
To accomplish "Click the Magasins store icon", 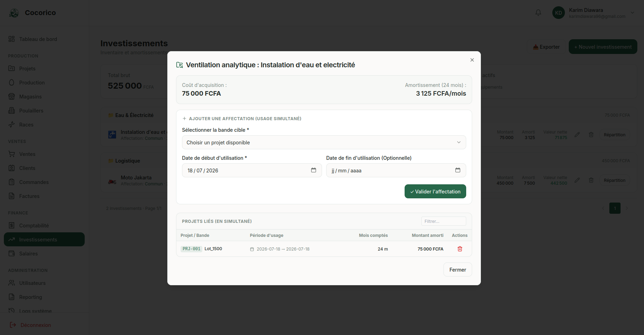I will click(12, 96).
